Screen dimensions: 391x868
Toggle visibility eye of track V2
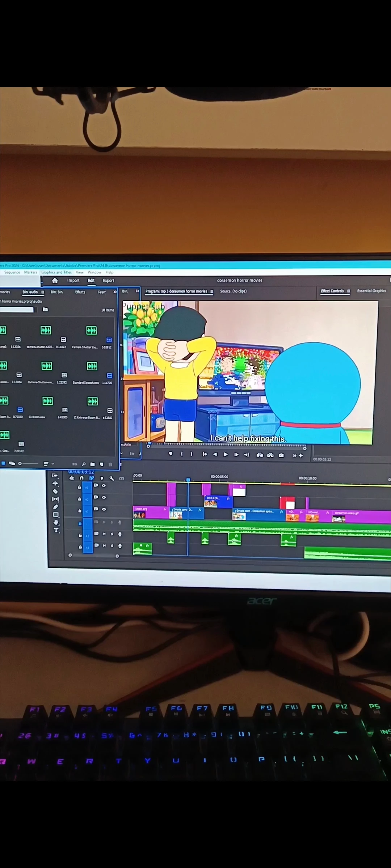104,498
